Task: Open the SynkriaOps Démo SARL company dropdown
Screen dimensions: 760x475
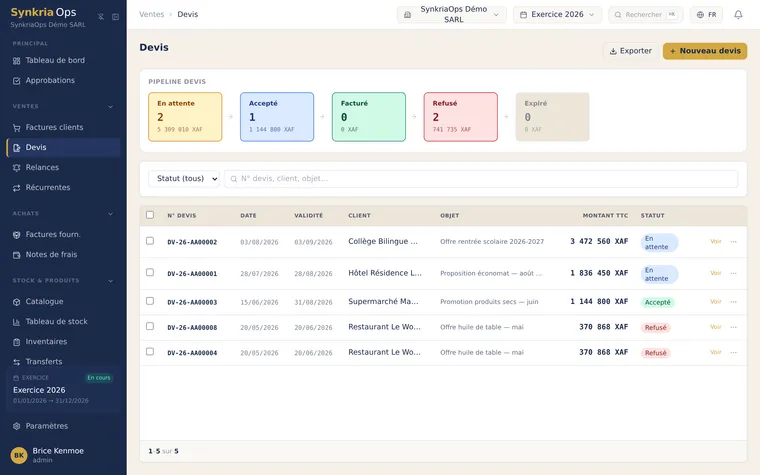Action: point(452,15)
